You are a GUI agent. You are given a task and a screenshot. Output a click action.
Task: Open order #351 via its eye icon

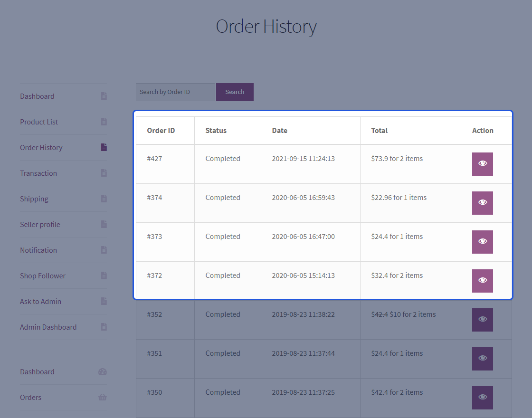pyautogui.click(x=482, y=359)
